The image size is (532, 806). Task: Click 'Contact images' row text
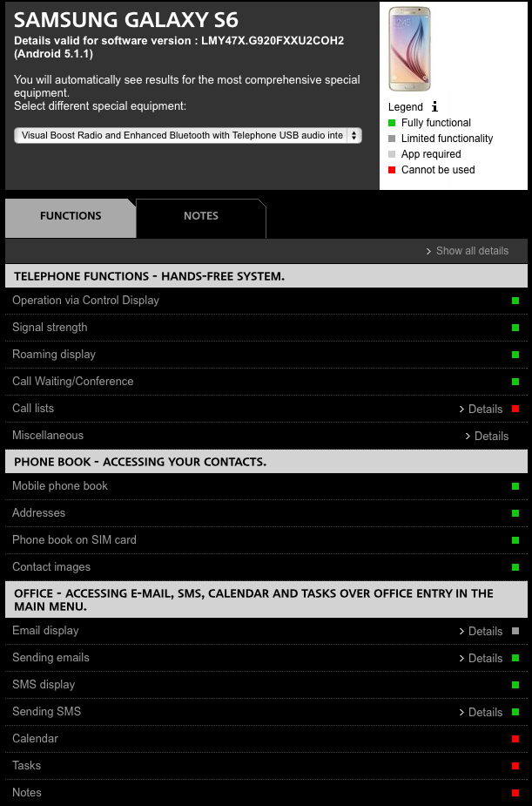click(51, 567)
